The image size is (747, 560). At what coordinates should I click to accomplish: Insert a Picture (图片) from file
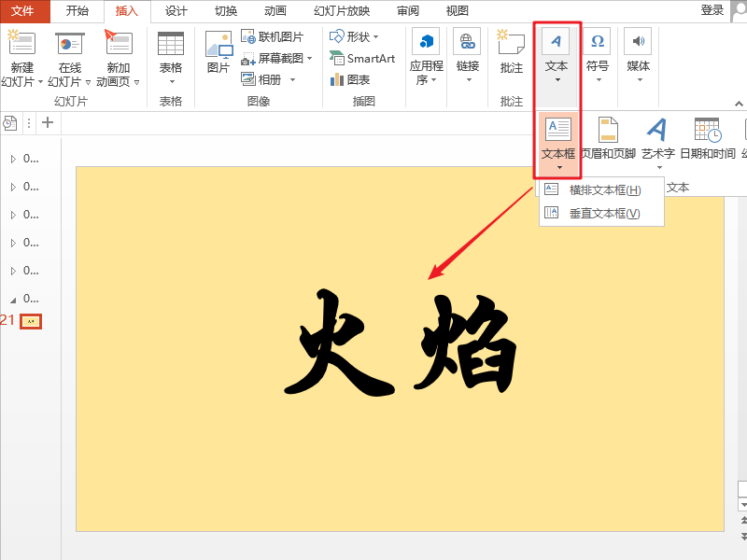tap(218, 52)
